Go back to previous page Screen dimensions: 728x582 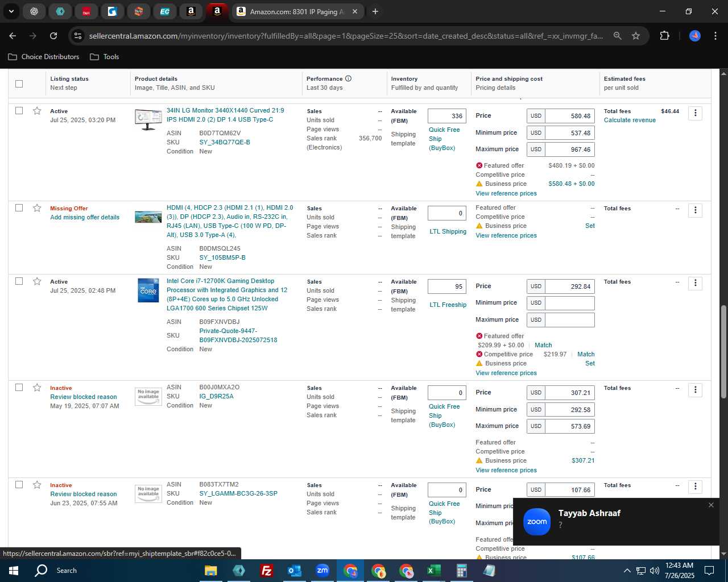tap(13, 36)
